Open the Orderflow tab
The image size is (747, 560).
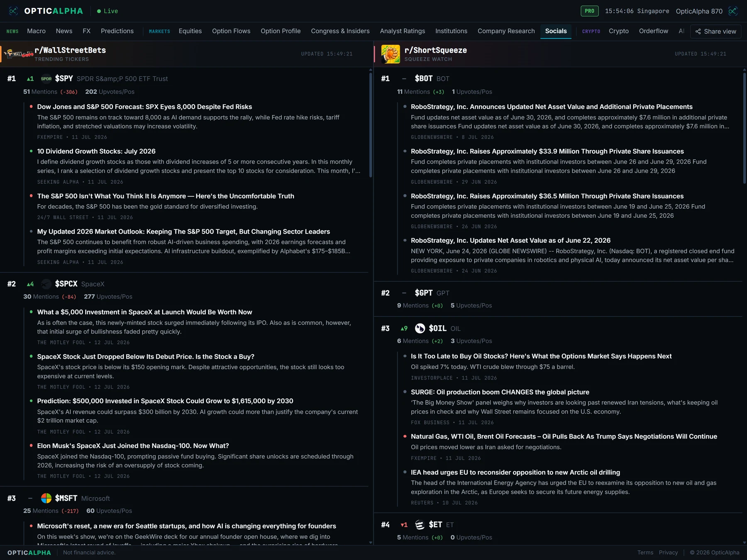654,31
